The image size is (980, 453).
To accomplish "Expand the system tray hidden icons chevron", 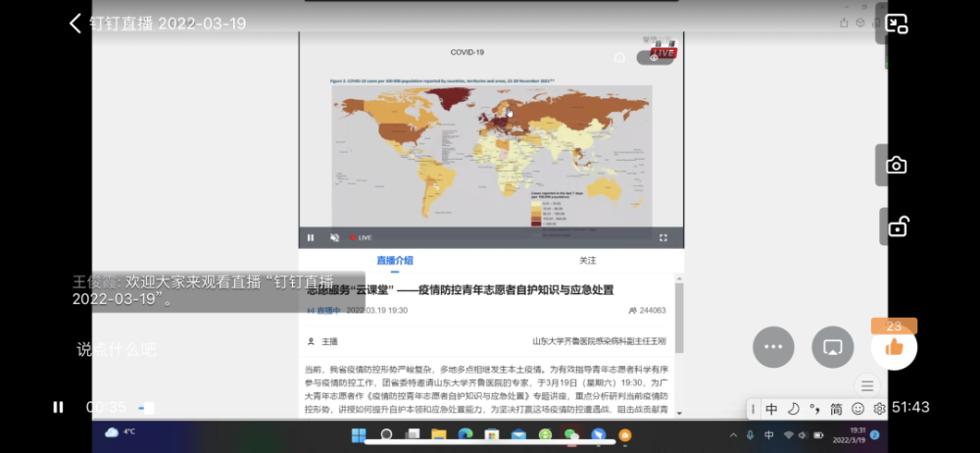I will (733, 434).
